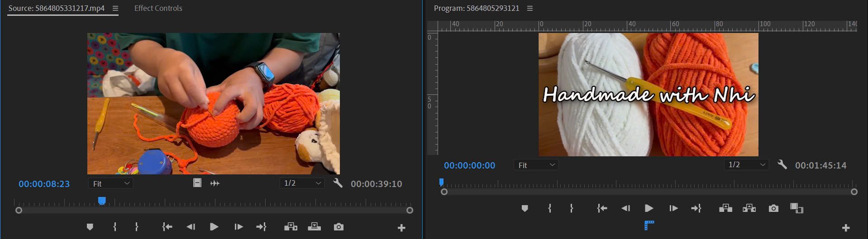Viewport: 868px width, 239px height.
Task: Export frame from the Program monitor
Action: click(x=773, y=208)
